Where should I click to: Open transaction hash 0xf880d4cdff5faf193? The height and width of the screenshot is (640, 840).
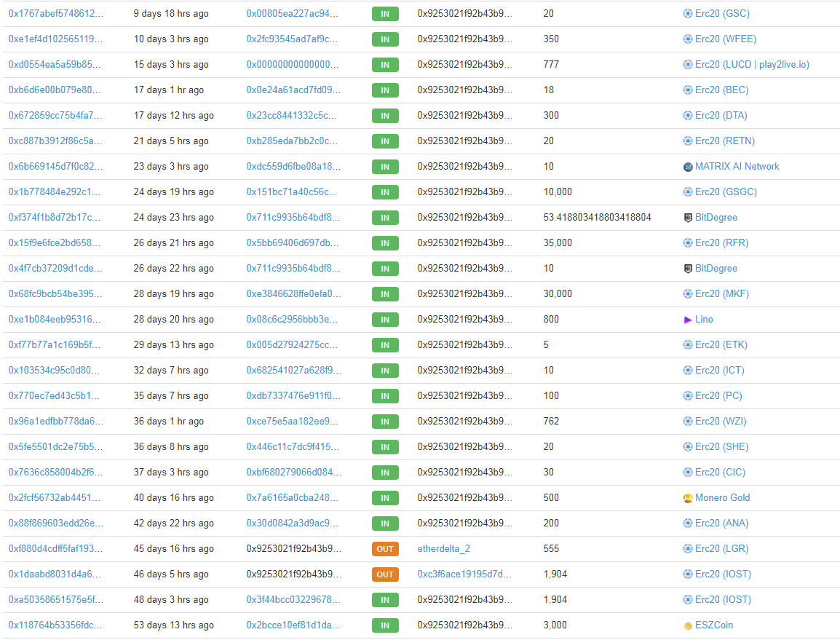(x=56, y=549)
